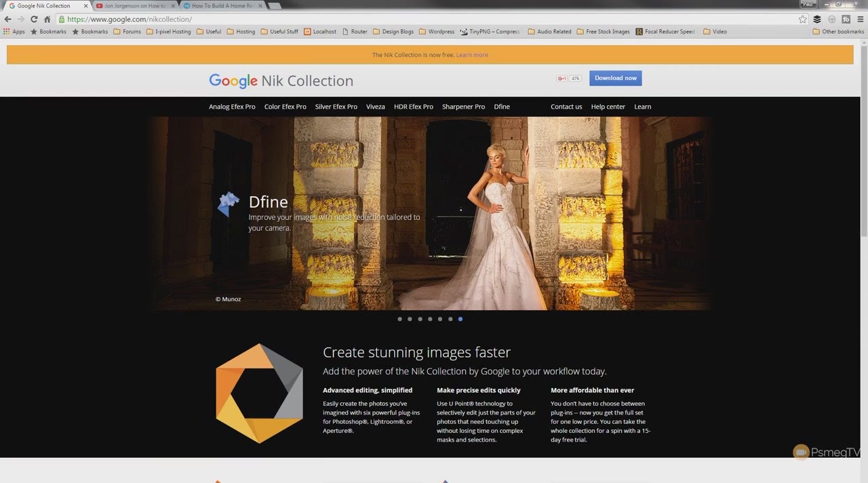Select the second carousel dot
Image resolution: width=868 pixels, height=483 pixels.
(x=410, y=319)
